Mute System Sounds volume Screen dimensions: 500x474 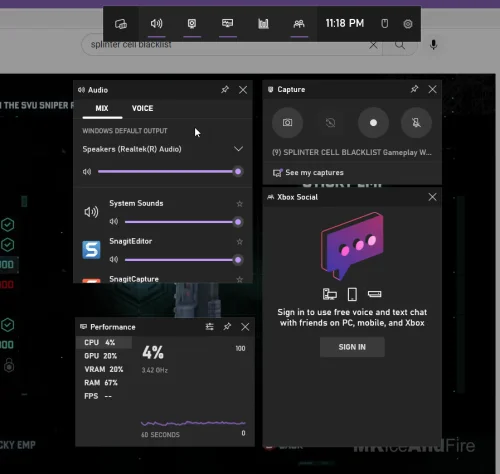tap(114, 222)
